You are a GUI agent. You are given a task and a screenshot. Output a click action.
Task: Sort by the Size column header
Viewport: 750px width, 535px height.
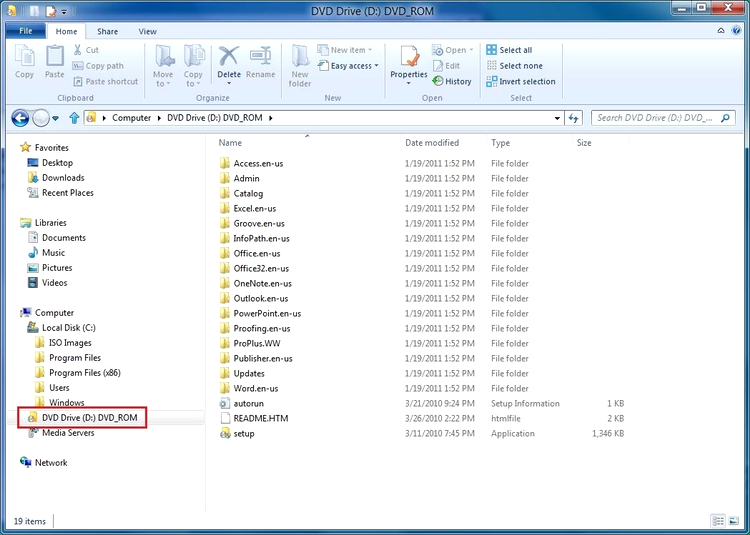584,142
